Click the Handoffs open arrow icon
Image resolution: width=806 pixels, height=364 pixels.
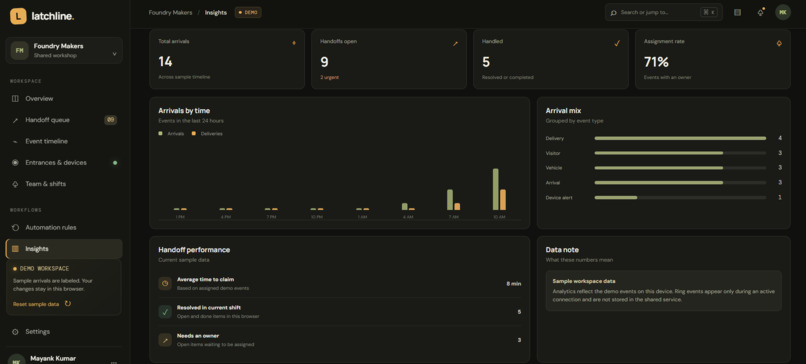[455, 44]
